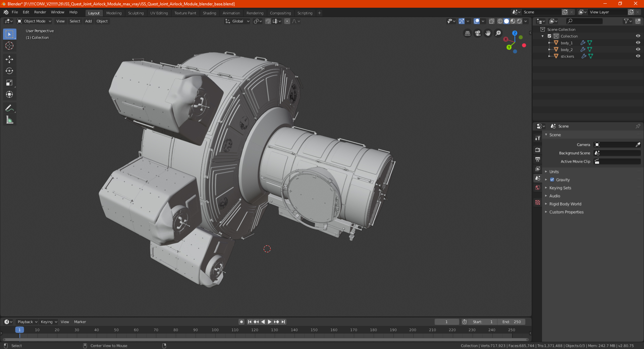Viewport: 644px width, 349px height.
Task: Toggle camera view in viewport
Action: coord(478,33)
